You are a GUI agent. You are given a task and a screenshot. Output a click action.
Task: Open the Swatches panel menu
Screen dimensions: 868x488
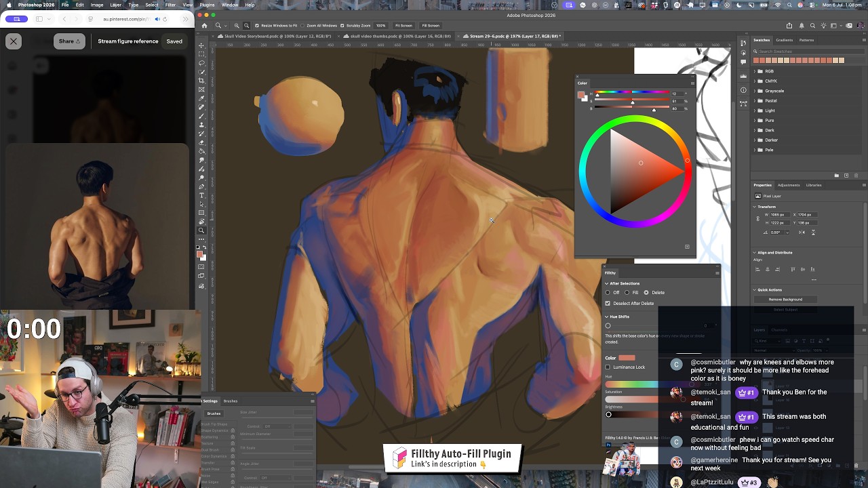tap(863, 40)
